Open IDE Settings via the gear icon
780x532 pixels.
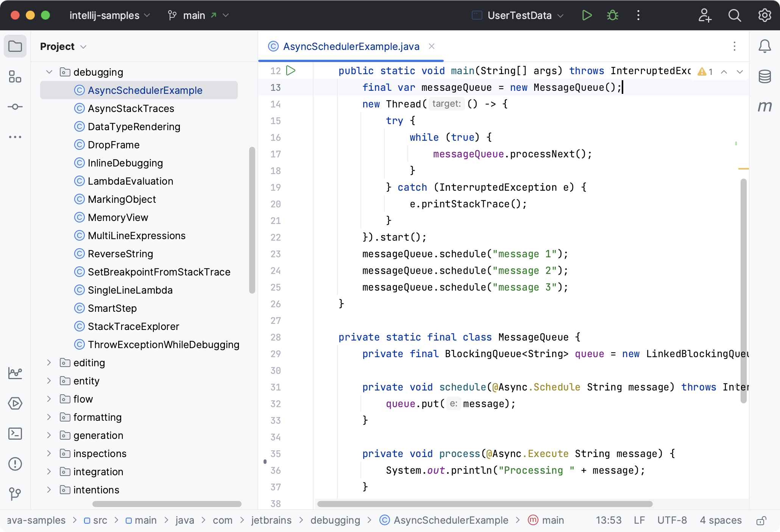[764, 16]
